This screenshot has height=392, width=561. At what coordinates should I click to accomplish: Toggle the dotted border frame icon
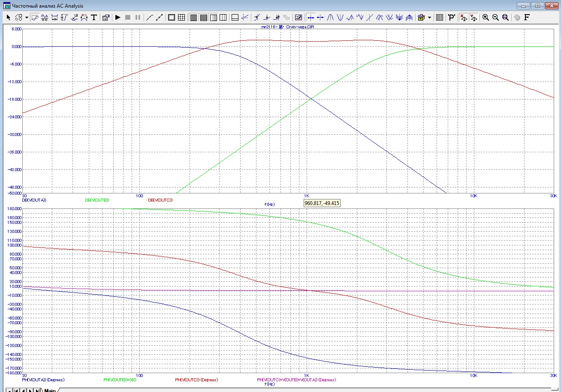pyautogui.click(x=172, y=18)
